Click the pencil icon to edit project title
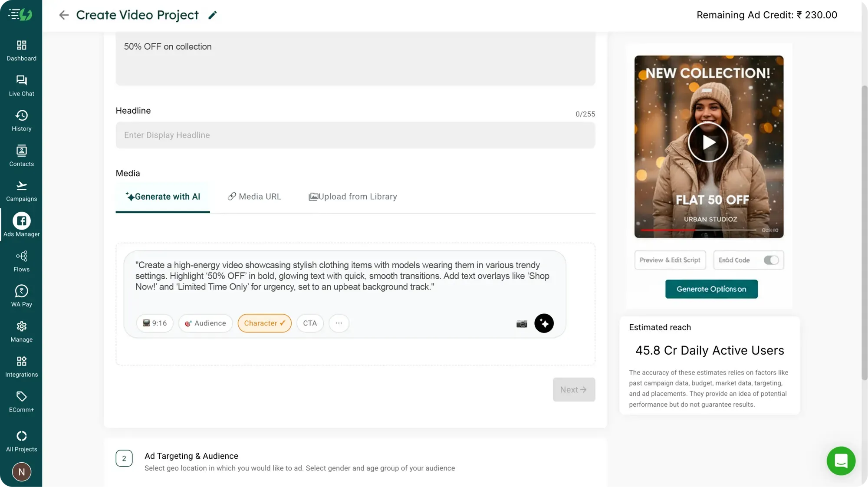 pyautogui.click(x=212, y=15)
